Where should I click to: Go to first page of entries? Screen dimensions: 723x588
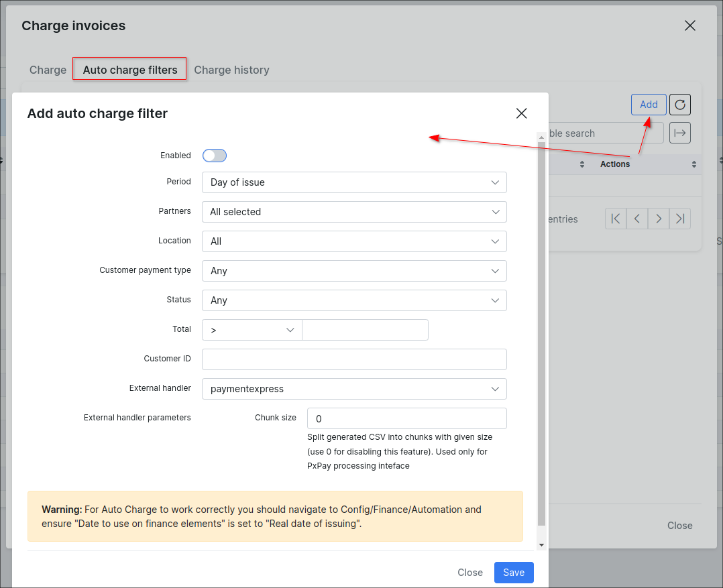pyautogui.click(x=616, y=219)
